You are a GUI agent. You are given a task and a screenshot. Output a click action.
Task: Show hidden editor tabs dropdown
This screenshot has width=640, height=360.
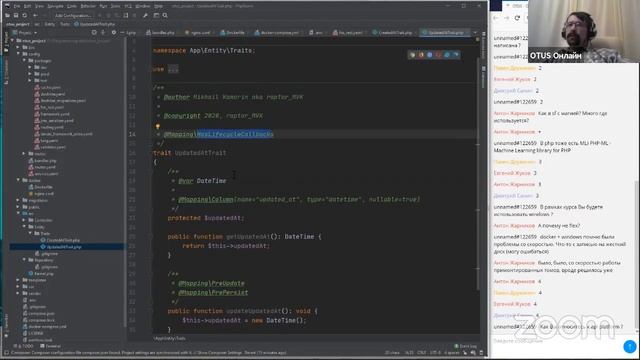(475, 33)
